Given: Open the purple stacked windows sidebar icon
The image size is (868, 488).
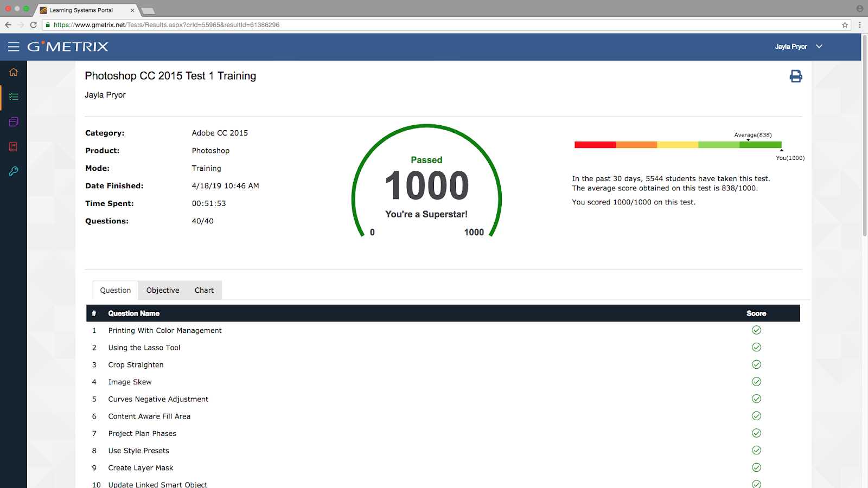Looking at the screenshot, I should coord(14,121).
